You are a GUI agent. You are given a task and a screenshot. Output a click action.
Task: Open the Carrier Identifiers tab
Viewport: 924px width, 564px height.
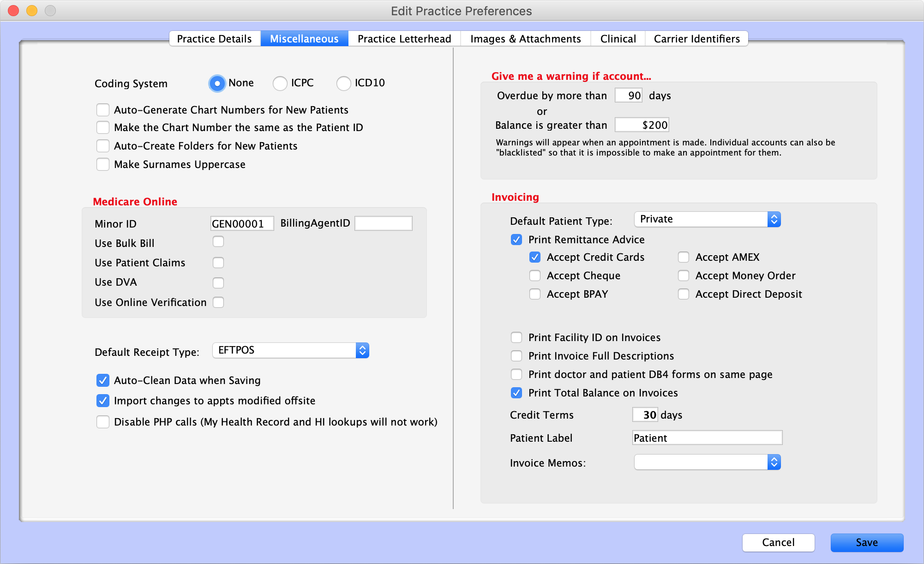pyautogui.click(x=696, y=39)
